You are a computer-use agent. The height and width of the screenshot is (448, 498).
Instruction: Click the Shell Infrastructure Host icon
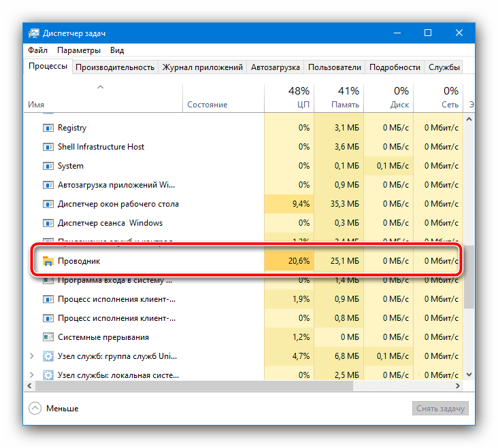click(48, 147)
